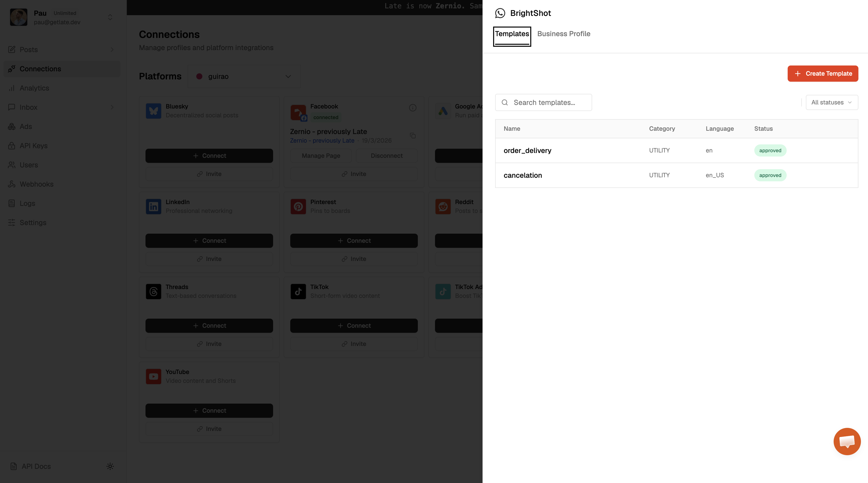The width and height of the screenshot is (868, 483).
Task: Click the Pinterest icon
Action: coord(298,206)
